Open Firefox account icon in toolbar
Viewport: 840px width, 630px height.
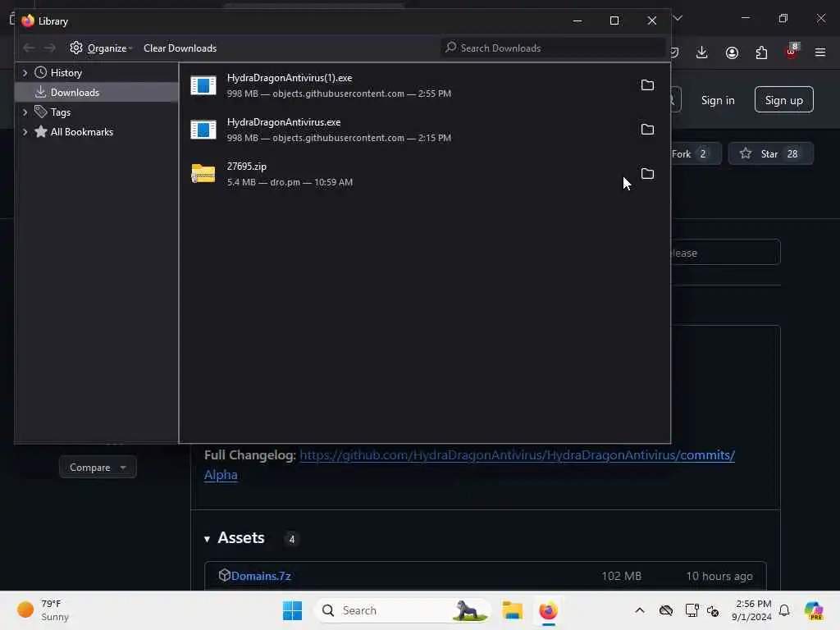coord(732,52)
